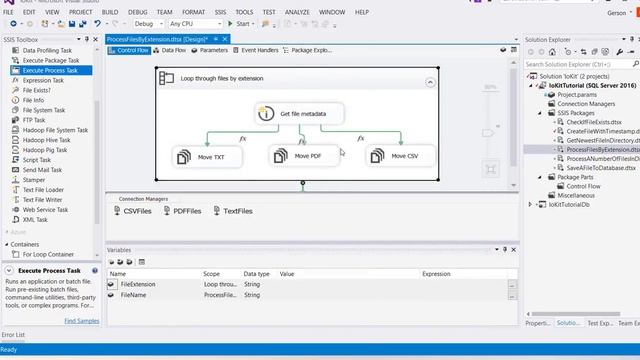This screenshot has height=360, width=640.
Task: Select File Info toolbox item
Action: click(33, 100)
